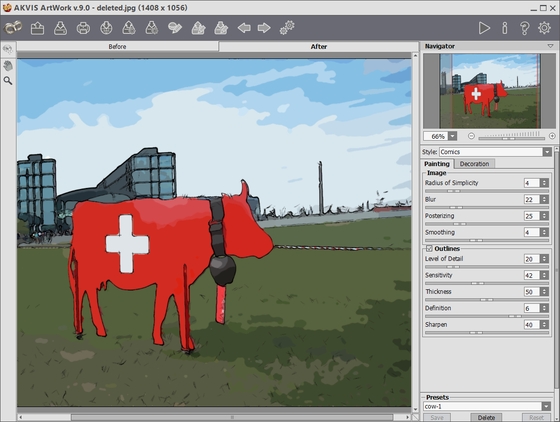The image size is (560, 422).
Task: Open the program info icon
Action: (505, 28)
